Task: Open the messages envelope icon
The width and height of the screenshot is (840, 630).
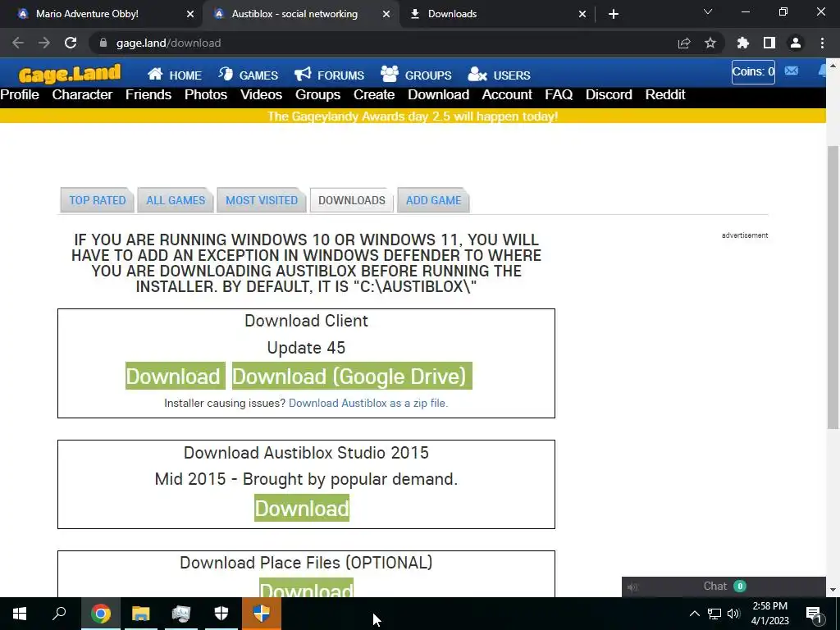Action: [792, 71]
